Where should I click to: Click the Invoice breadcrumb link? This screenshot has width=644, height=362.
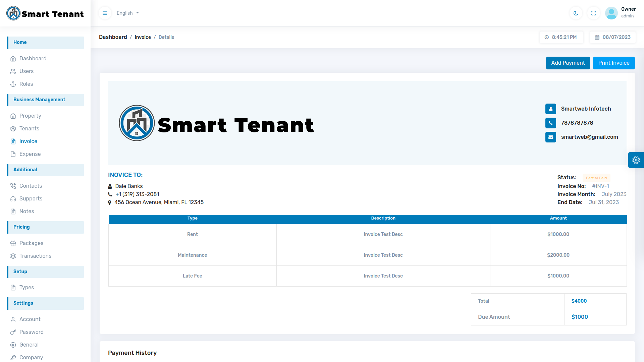coord(143,37)
